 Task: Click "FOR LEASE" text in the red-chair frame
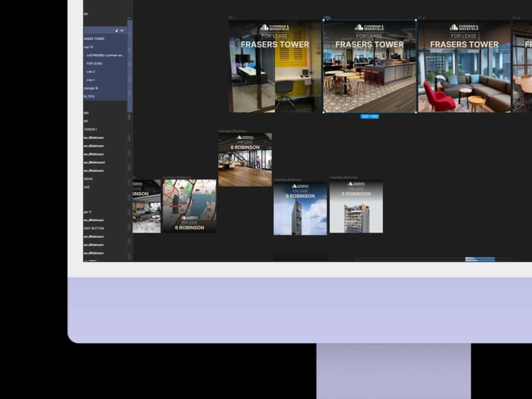tap(464, 36)
